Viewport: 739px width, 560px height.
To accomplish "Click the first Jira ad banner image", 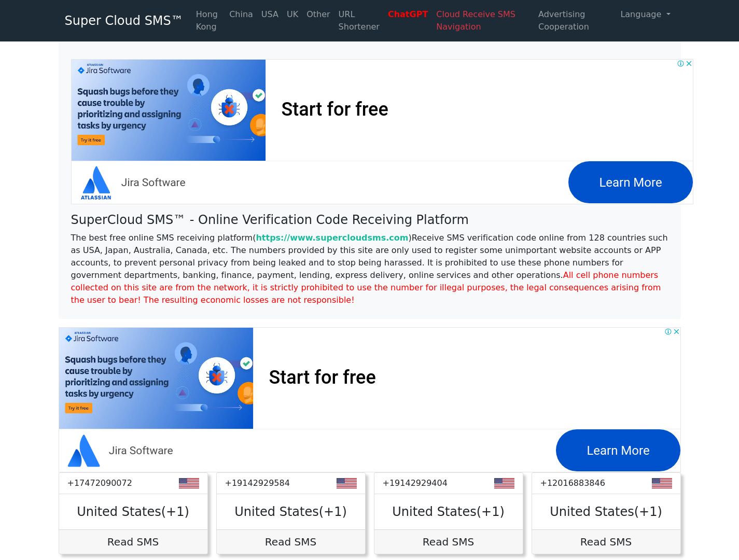I will click(x=169, y=110).
